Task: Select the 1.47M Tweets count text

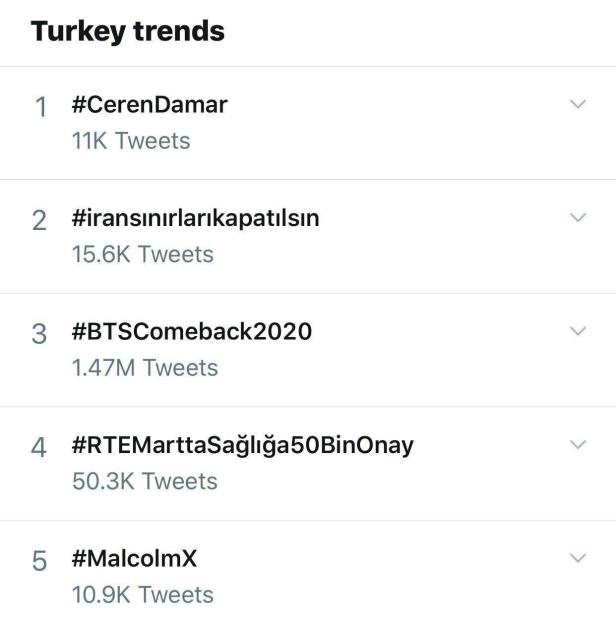Action: [144, 368]
